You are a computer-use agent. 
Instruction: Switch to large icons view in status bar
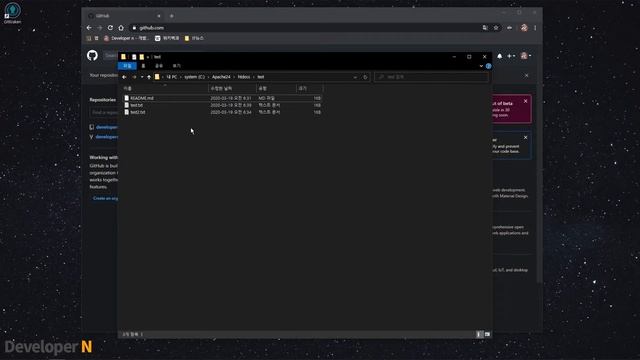(487, 334)
